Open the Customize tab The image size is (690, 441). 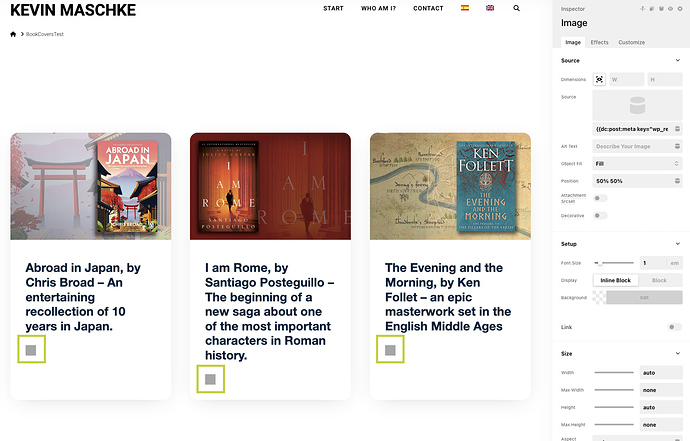[x=631, y=42]
